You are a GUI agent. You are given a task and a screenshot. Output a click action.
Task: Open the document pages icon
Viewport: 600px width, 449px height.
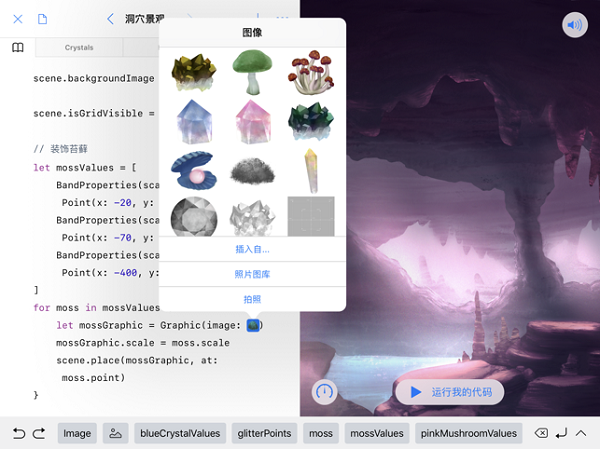pyautogui.click(x=42, y=19)
